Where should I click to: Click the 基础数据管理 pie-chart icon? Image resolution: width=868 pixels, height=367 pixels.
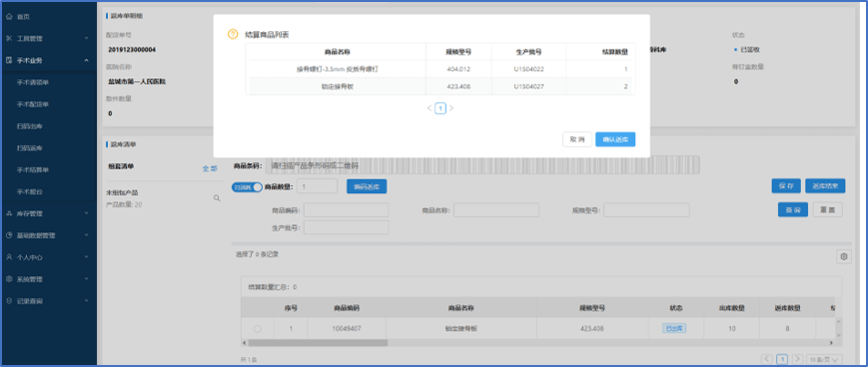tap(9, 235)
